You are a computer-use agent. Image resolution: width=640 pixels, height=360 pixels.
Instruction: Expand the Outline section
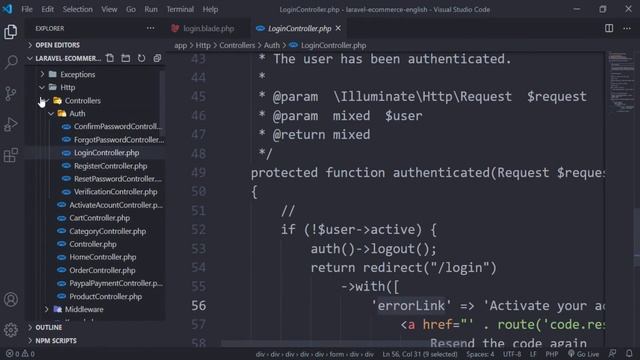[48, 327]
